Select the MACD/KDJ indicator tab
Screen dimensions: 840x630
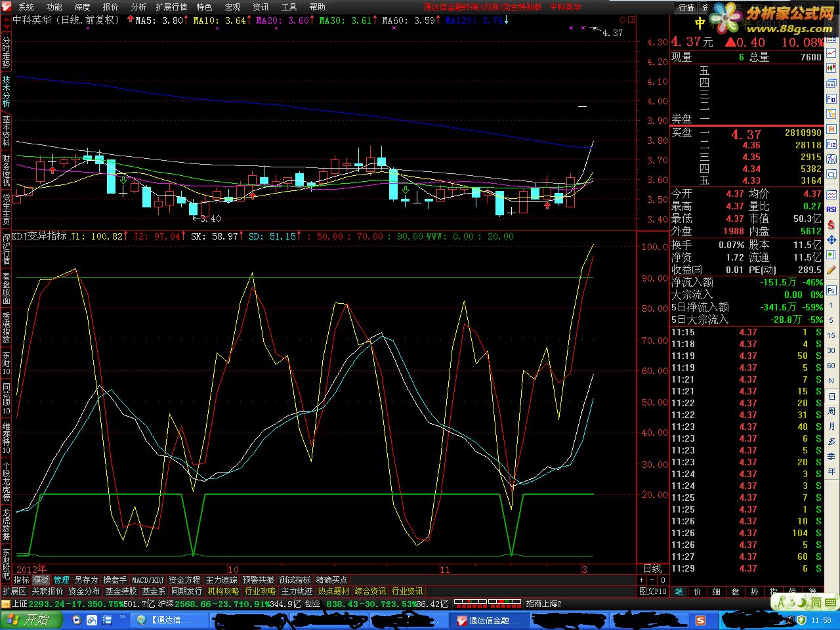[148, 580]
